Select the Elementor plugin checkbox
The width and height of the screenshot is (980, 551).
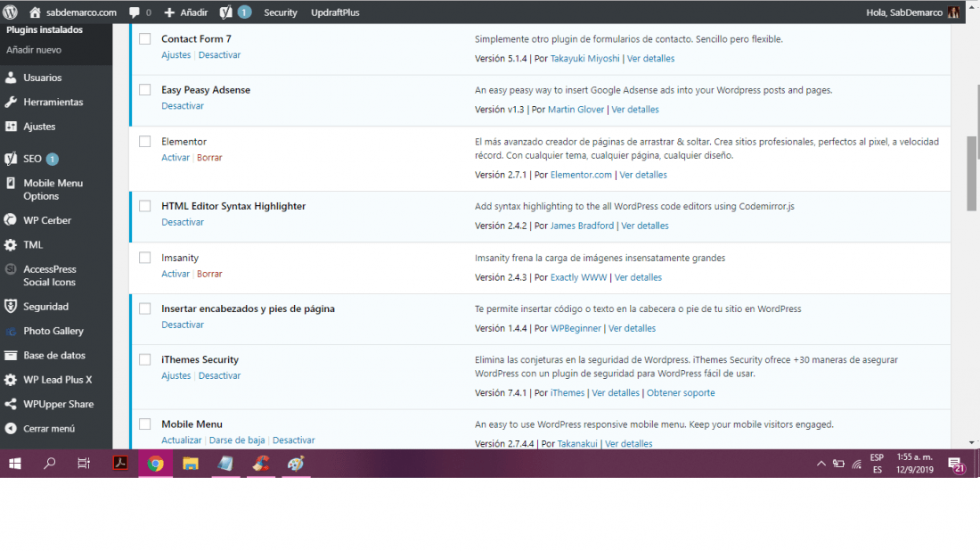(x=145, y=142)
